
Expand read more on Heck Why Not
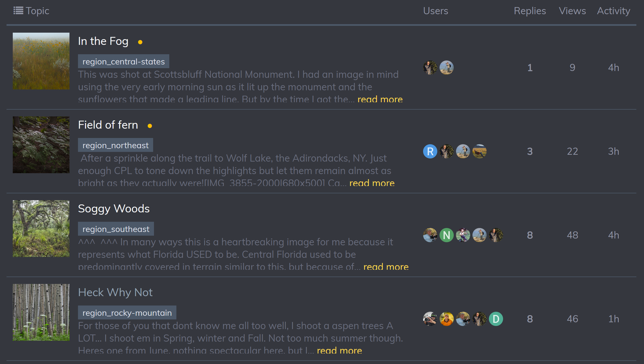click(x=339, y=351)
